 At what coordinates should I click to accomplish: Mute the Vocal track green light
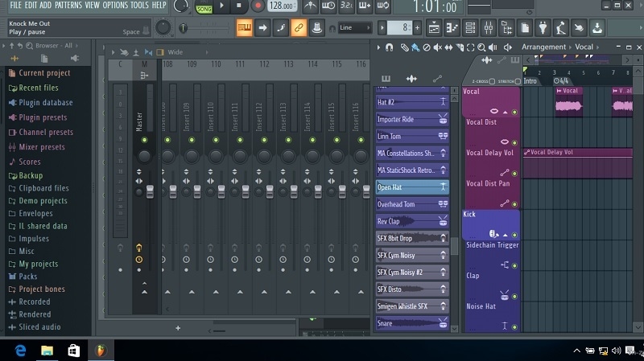point(514,112)
